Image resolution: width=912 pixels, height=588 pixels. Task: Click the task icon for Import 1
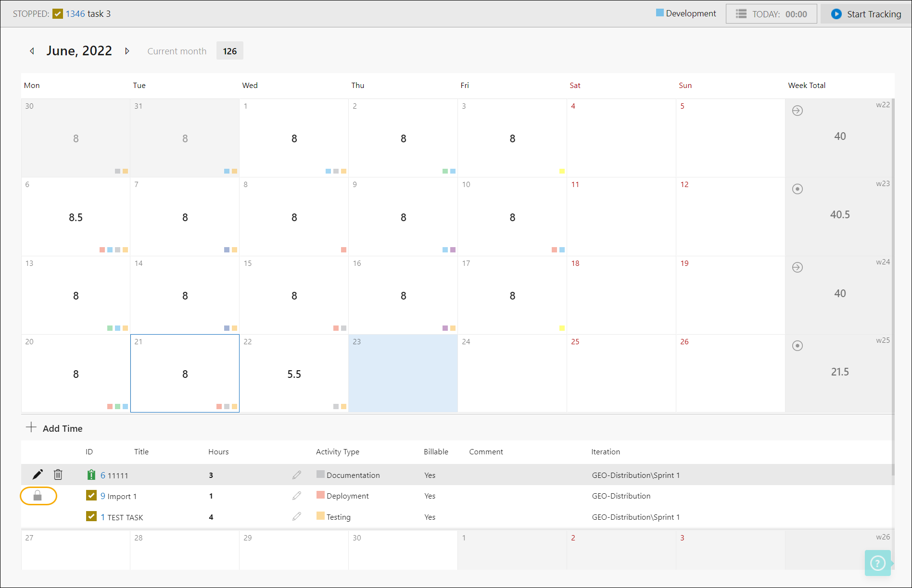pos(91,495)
